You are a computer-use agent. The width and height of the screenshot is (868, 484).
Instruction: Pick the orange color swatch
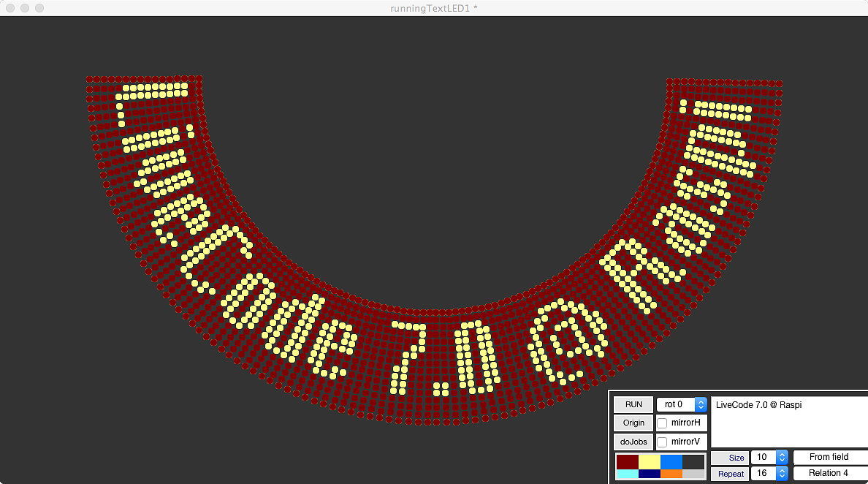(x=671, y=474)
